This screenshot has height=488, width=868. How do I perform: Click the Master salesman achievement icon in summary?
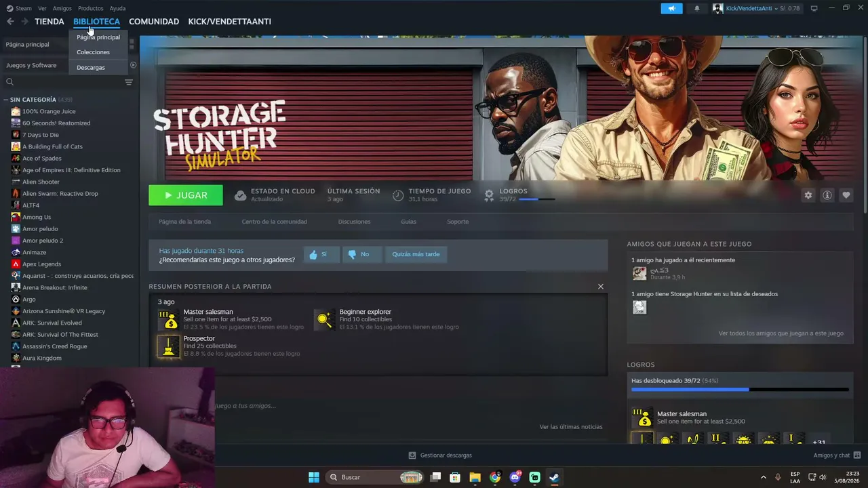point(169,319)
